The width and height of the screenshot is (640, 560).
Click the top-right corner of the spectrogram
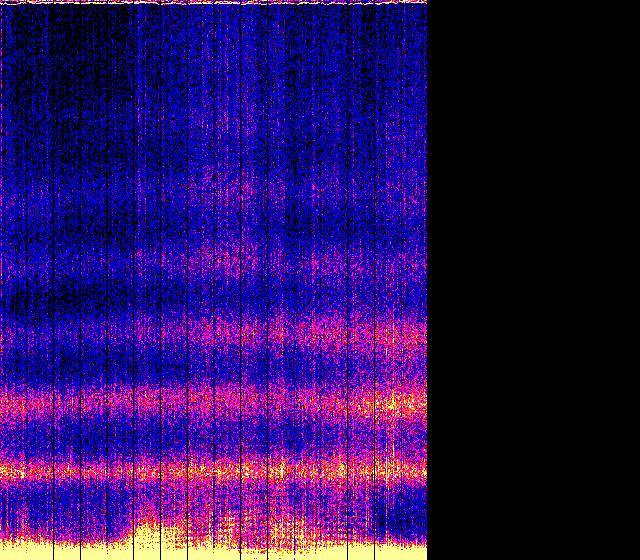[425, 3]
